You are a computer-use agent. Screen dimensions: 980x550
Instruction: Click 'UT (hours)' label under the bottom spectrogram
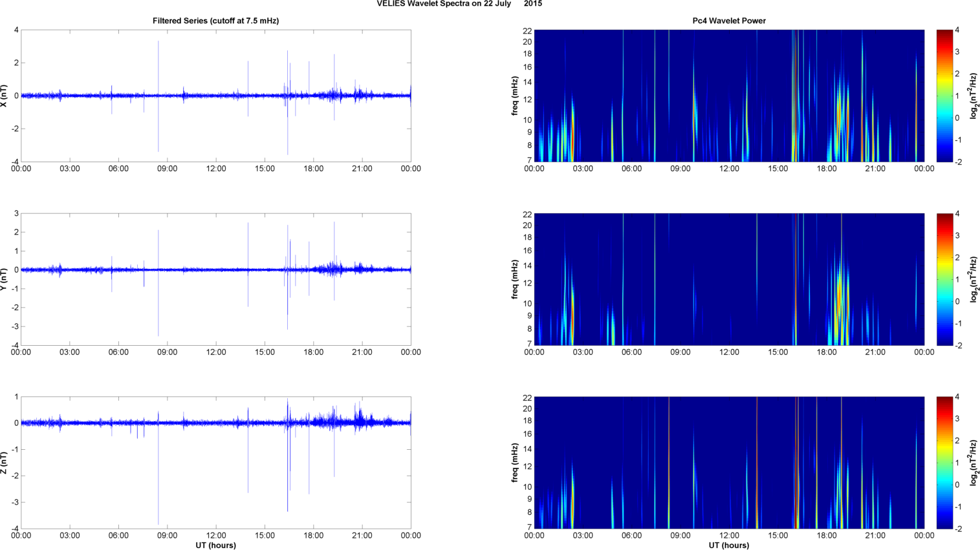point(729,545)
